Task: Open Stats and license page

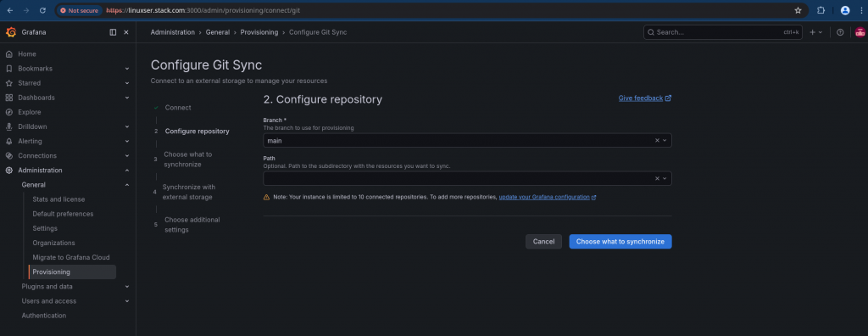Action: [x=58, y=199]
